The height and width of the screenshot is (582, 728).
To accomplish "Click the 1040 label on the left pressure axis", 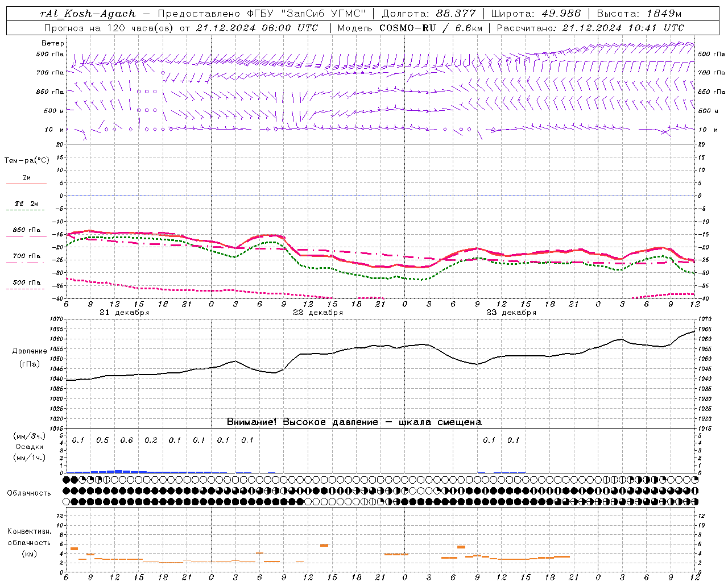I will (57, 379).
